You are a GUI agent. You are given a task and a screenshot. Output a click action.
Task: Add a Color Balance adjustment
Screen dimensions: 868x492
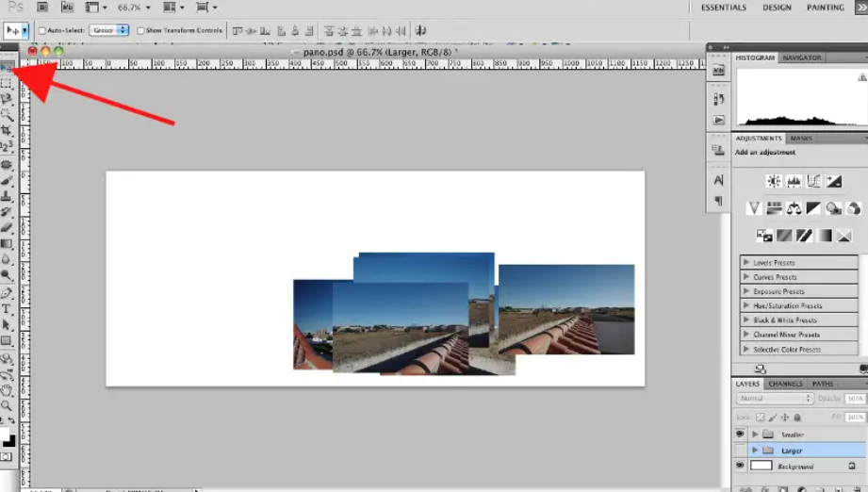794,208
